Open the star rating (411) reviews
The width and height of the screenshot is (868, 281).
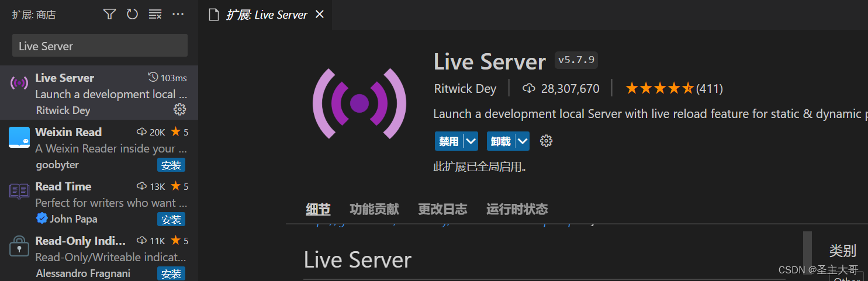point(674,89)
